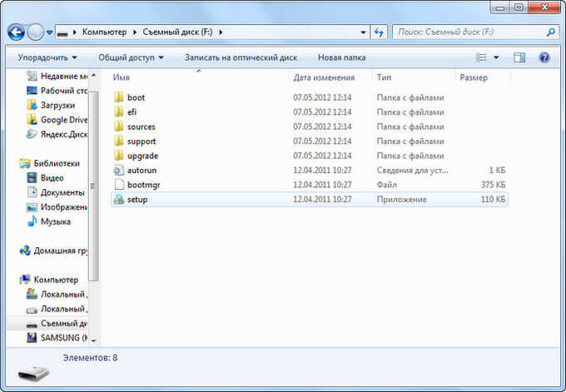
Task: Select the boot folder icon
Action: point(118,97)
